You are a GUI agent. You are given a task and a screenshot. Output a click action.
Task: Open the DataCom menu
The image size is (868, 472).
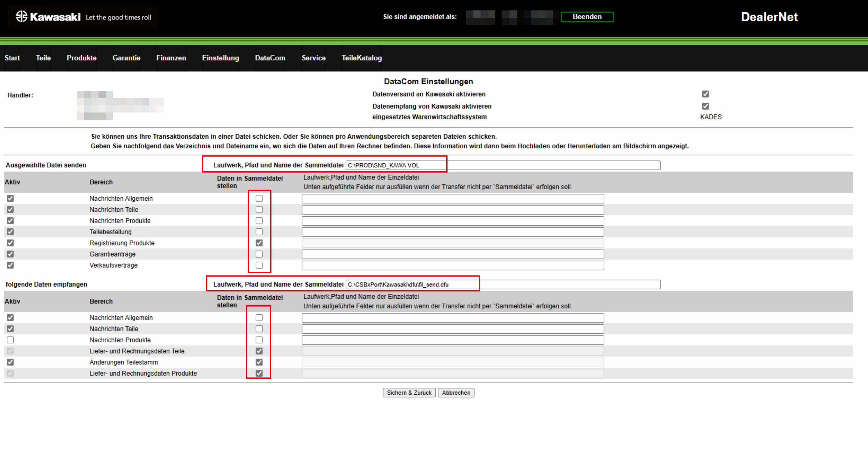click(270, 58)
